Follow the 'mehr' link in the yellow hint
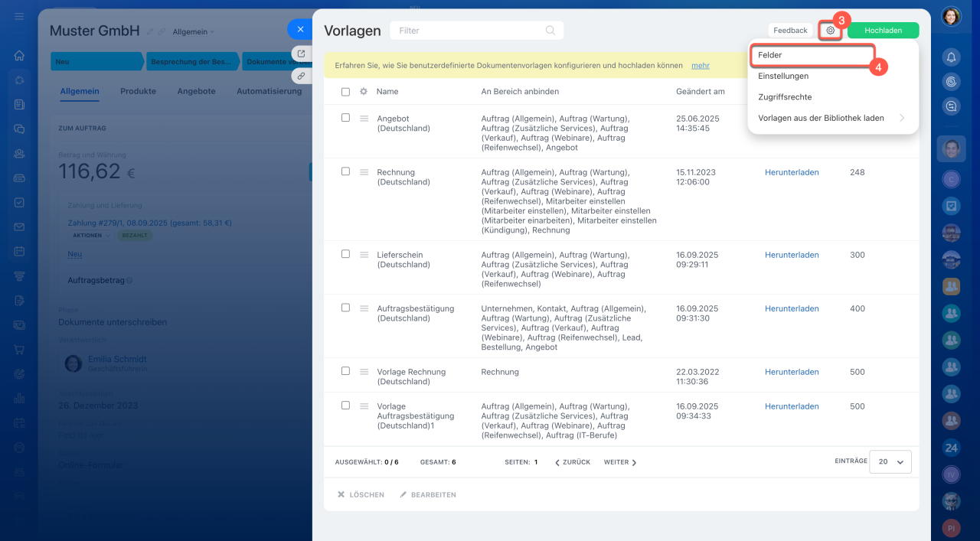 pyautogui.click(x=700, y=66)
